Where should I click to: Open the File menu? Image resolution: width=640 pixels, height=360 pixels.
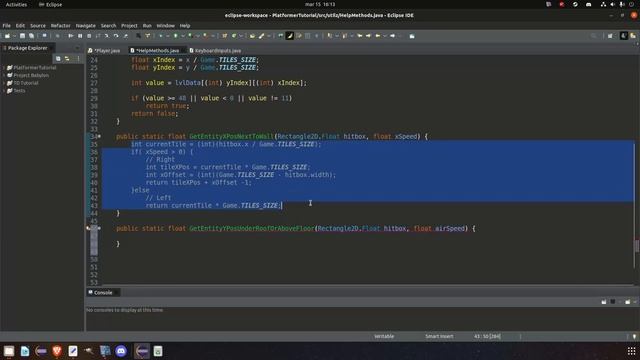pos(7,25)
